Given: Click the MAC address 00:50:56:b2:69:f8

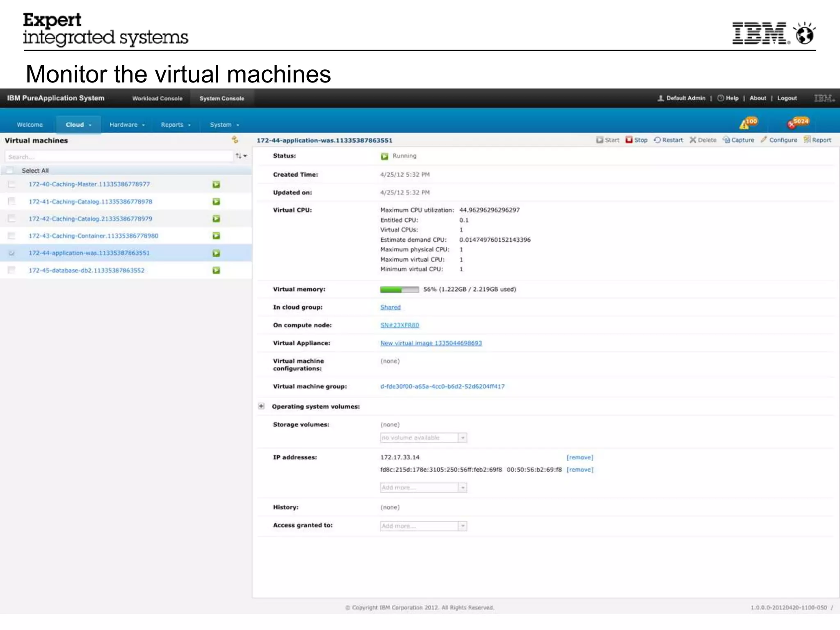Looking at the screenshot, I should point(534,470).
